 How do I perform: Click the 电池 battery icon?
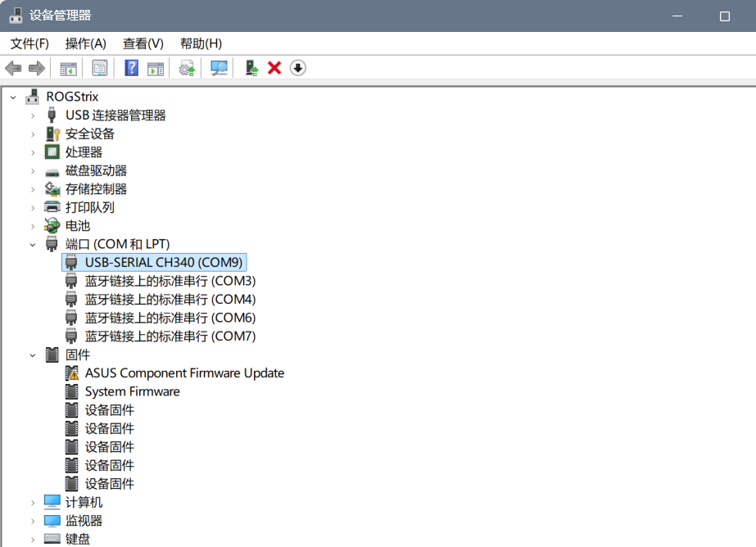(52, 225)
